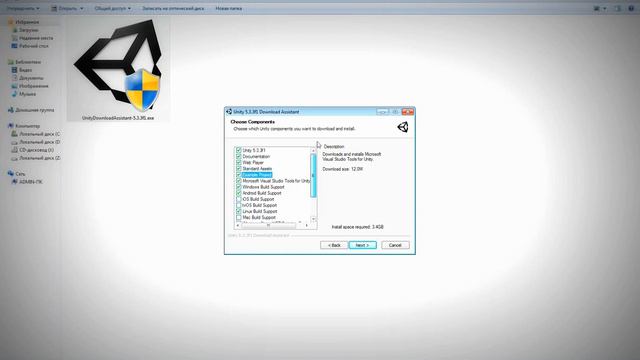Click component list scroll right arrow
640x360 pixels.
tap(307, 225)
